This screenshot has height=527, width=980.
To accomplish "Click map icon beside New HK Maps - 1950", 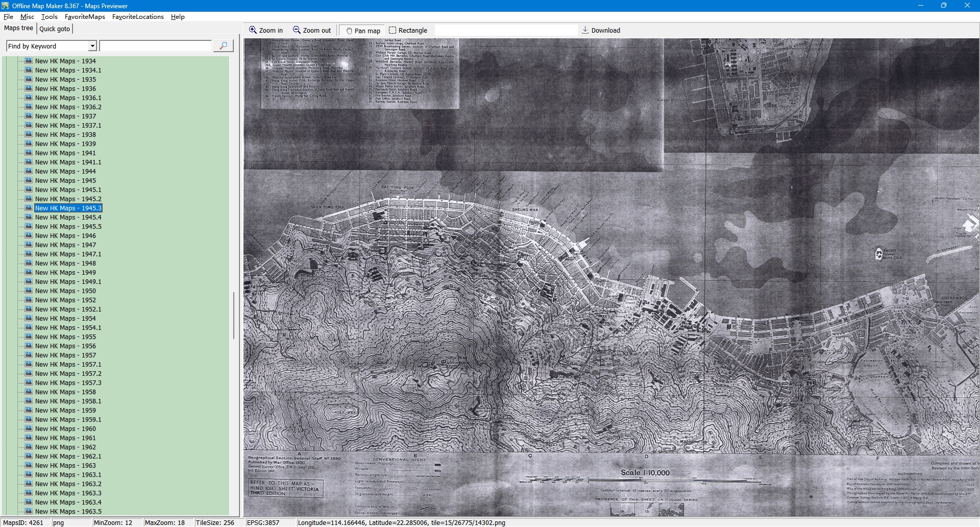I will tap(29, 291).
